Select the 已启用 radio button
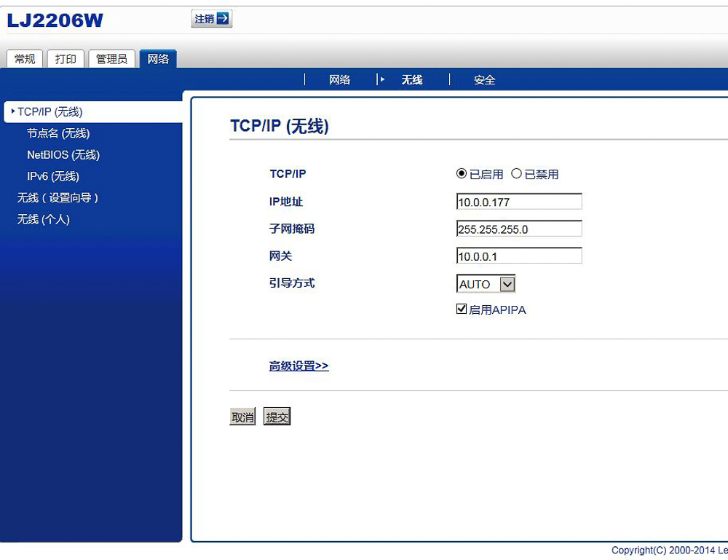Screen dimensions: 728x560 460,173
